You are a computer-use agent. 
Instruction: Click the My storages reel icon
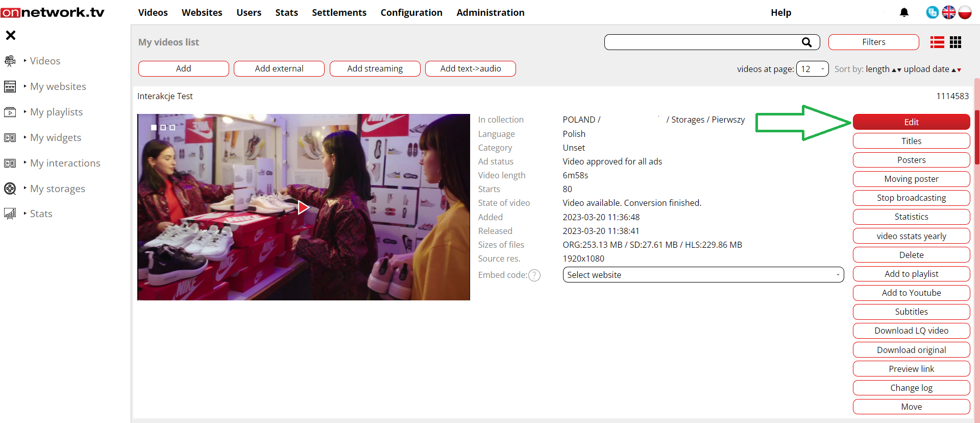click(10, 189)
